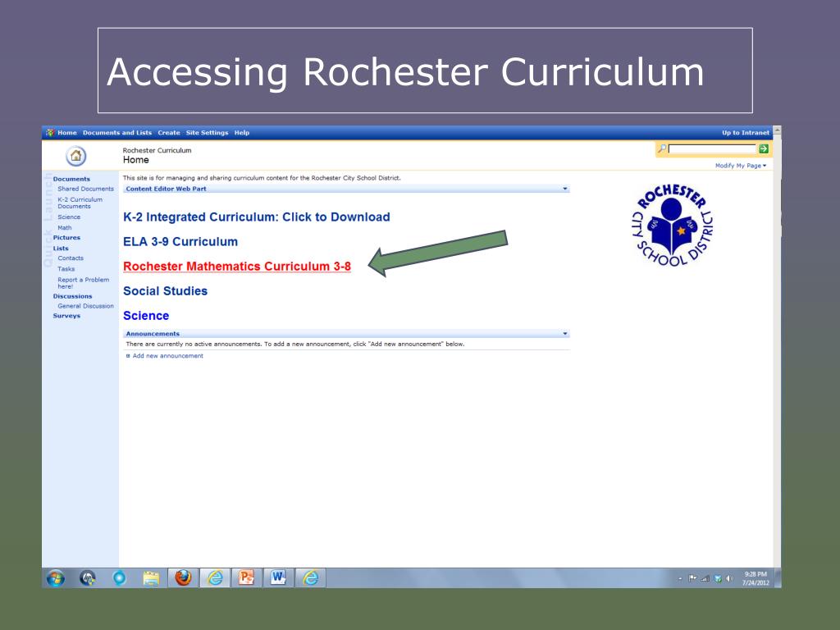The image size is (840, 630).
Task: Open ELA 3-9 Curriculum link
Action: (180, 242)
